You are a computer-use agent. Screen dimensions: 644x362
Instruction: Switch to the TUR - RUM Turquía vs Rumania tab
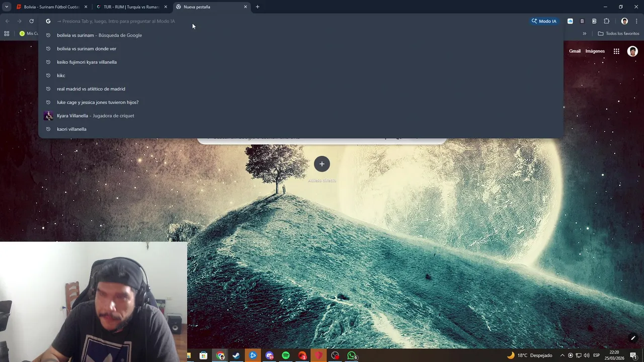pos(131,7)
